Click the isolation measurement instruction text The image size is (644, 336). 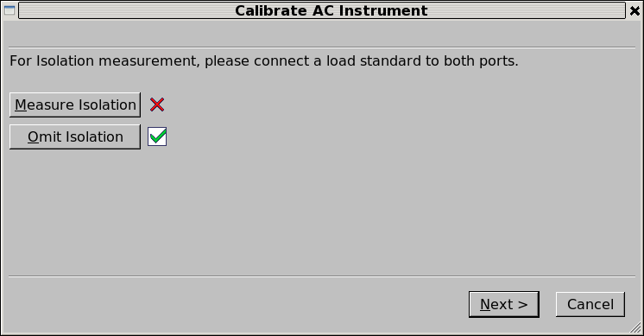click(x=264, y=60)
